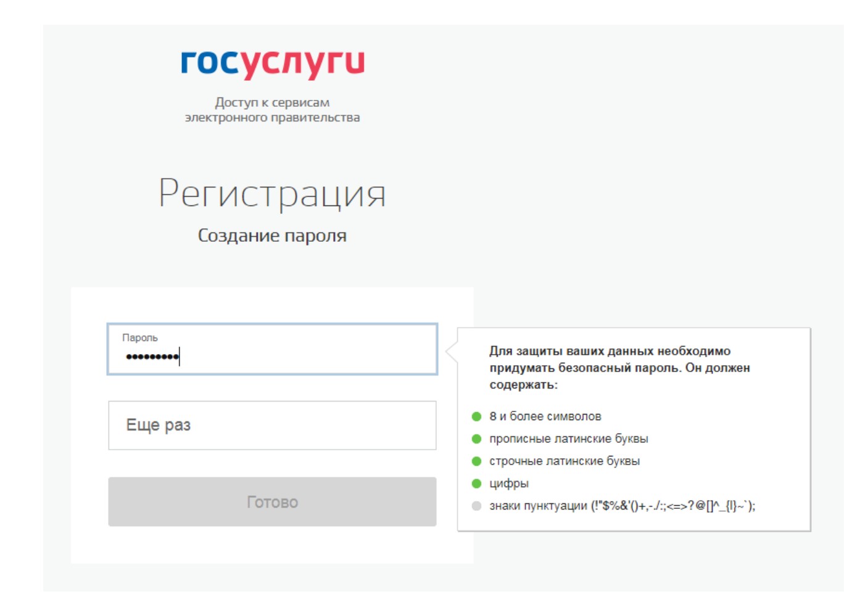Focus the Пароль password field
Screen dimensions: 868x607
click(272, 349)
